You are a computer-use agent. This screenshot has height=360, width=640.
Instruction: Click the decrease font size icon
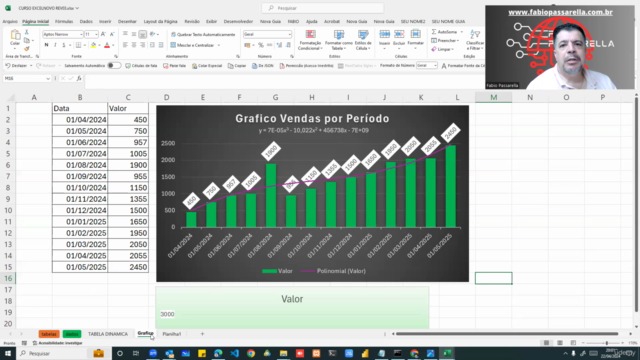pyautogui.click(x=112, y=34)
